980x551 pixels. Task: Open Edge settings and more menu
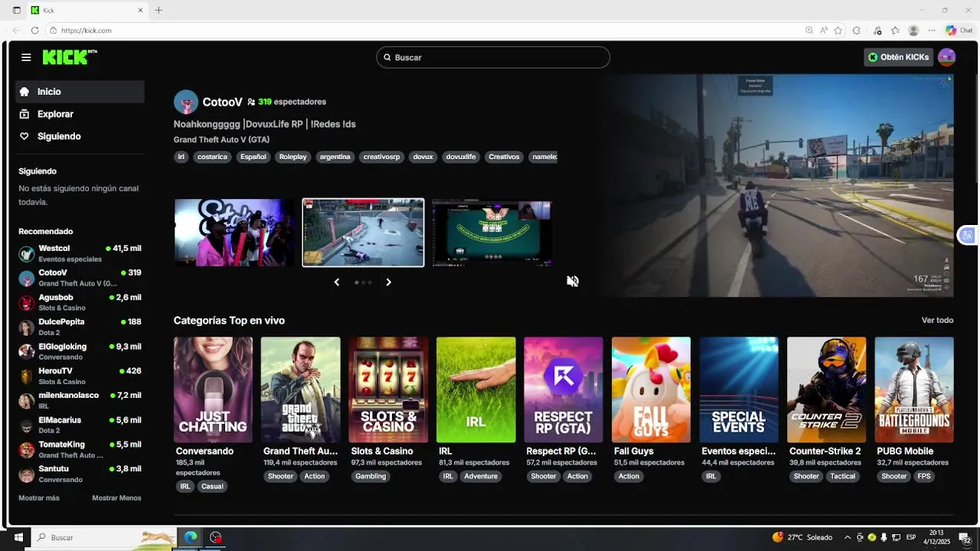(x=932, y=31)
